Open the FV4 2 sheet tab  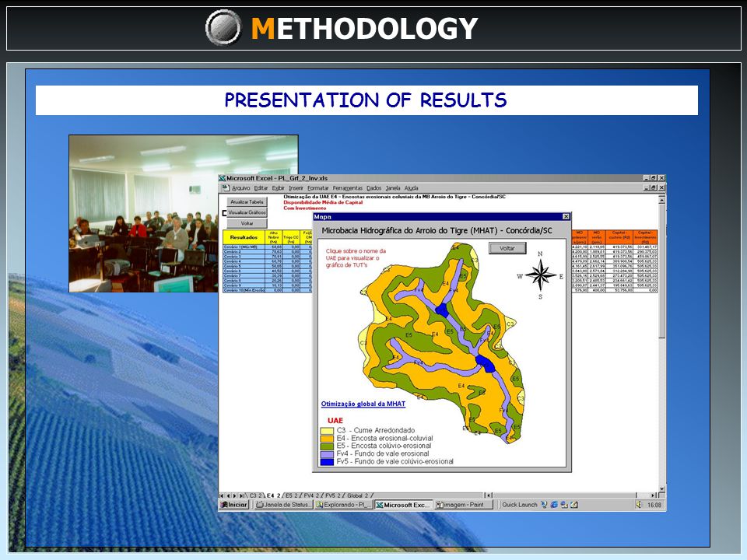coord(312,495)
